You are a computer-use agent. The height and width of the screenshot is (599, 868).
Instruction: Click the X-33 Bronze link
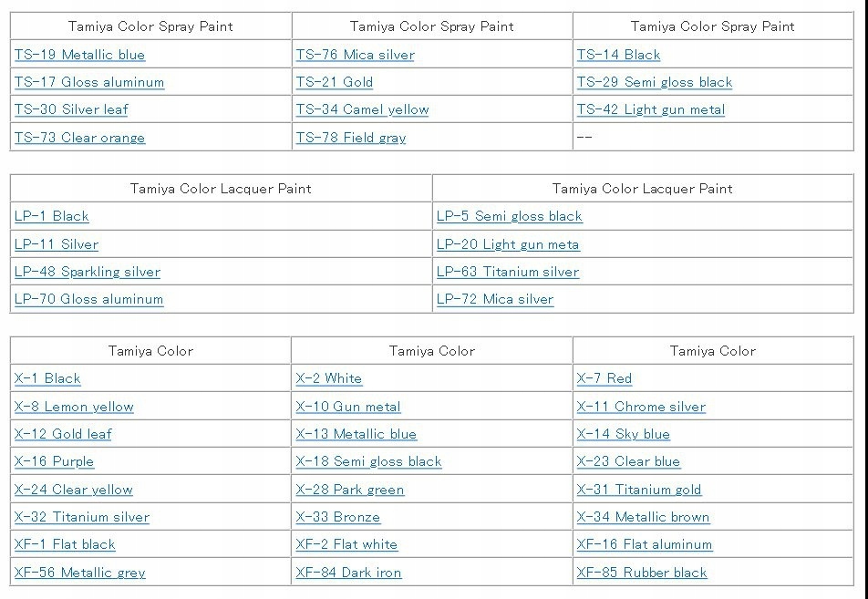pos(337,517)
